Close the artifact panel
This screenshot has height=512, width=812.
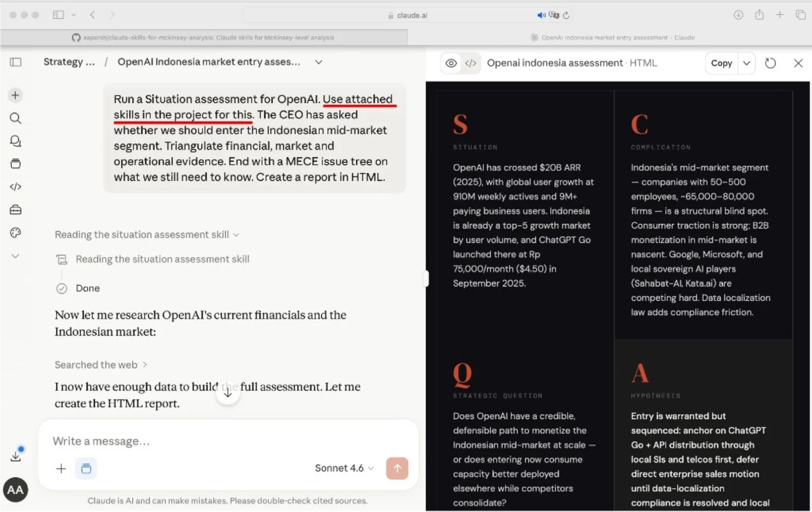(798, 63)
